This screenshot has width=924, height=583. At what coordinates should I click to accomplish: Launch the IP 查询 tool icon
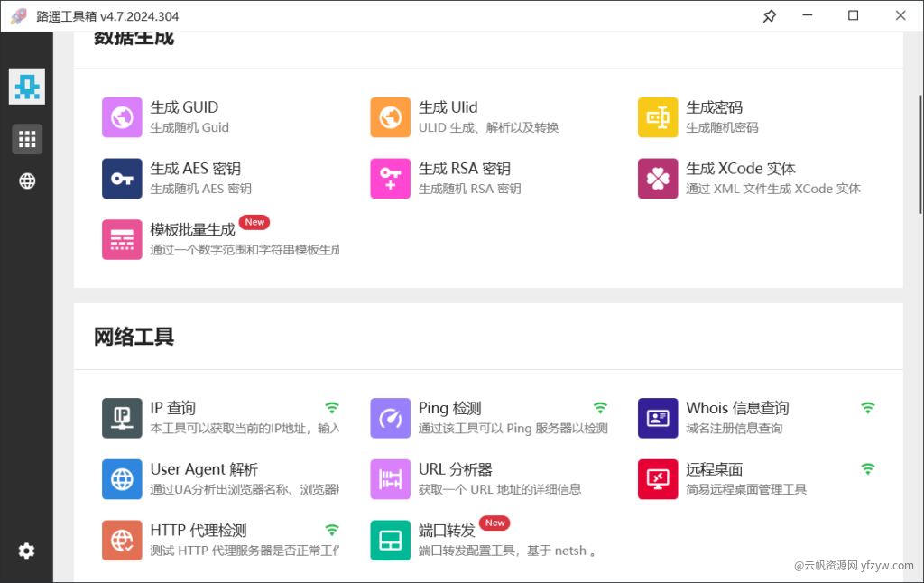coord(122,418)
